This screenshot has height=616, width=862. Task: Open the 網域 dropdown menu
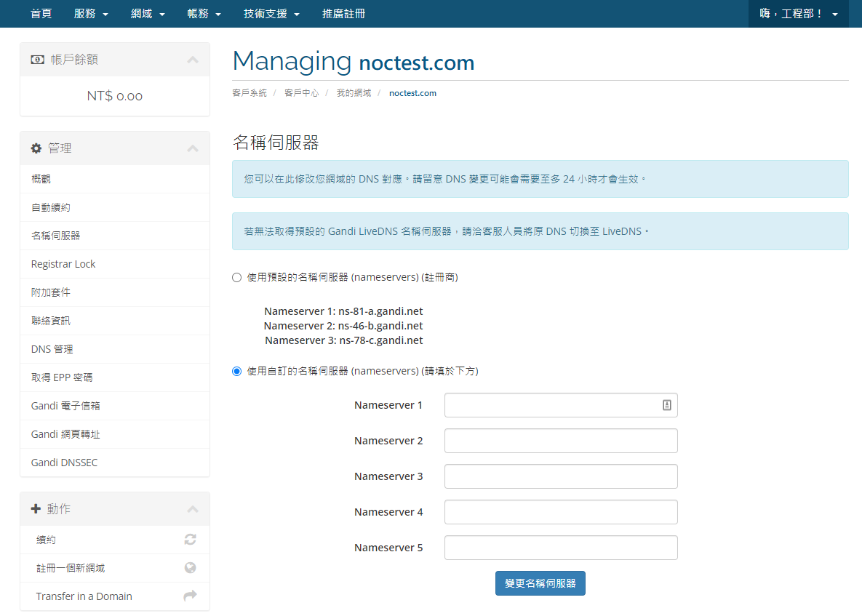[148, 14]
